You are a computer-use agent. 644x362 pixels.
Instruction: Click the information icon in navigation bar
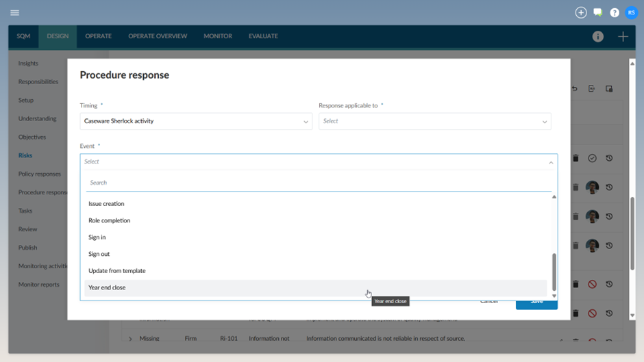[598, 36]
